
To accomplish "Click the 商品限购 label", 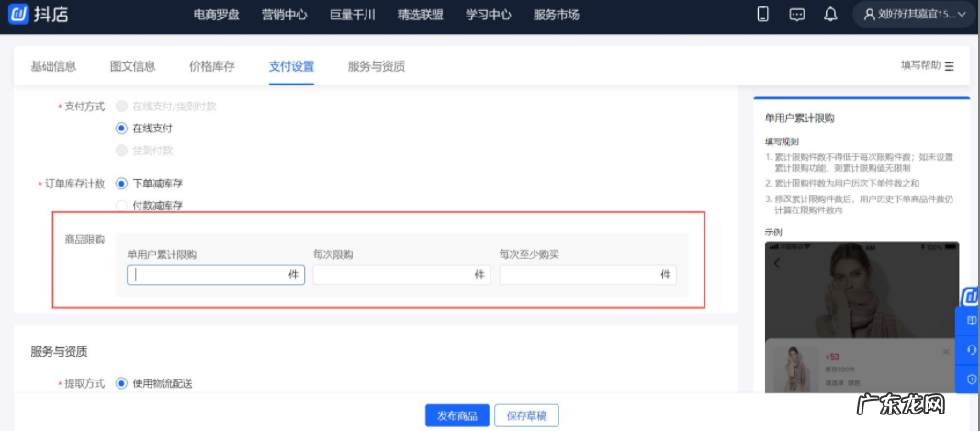I will pos(85,239).
